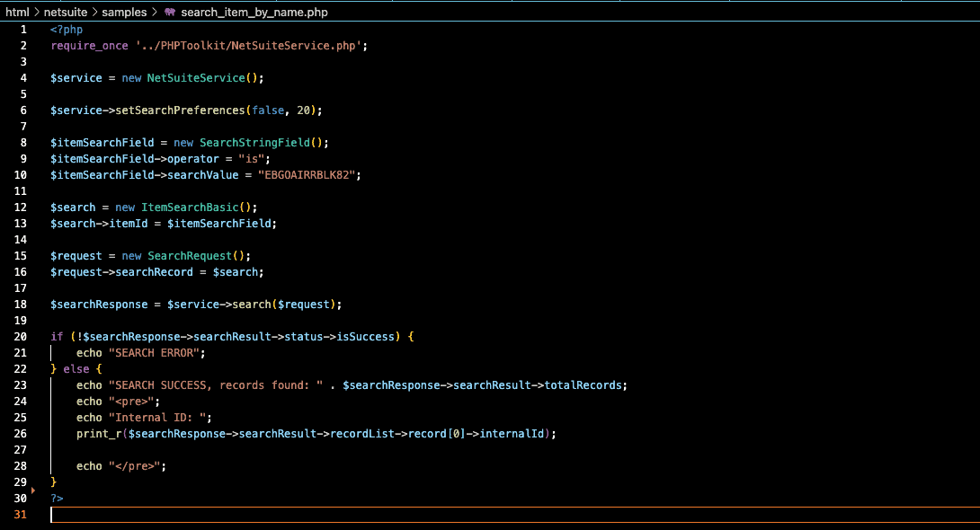
Task: Click the SearchRequest class on line 15
Action: pyautogui.click(x=193, y=256)
